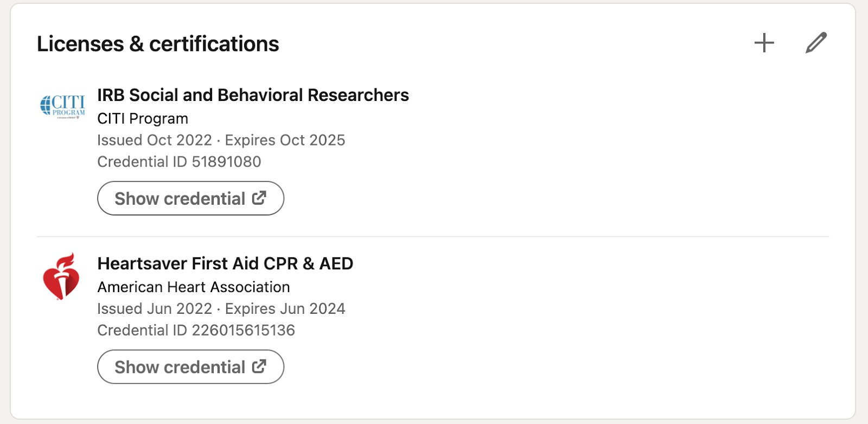This screenshot has height=424, width=868.
Task: Click external-link icon on CITI credential button
Action: point(259,198)
